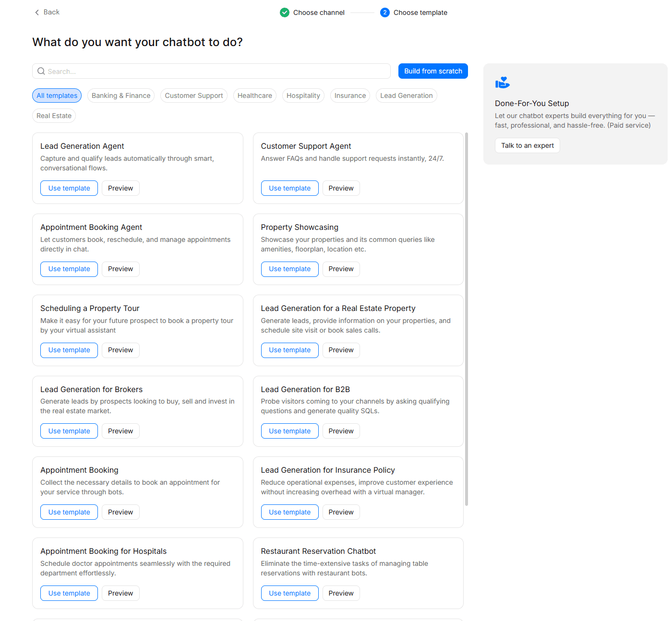672x621 pixels.
Task: Select the Banking & Finance filter
Action: pos(120,95)
